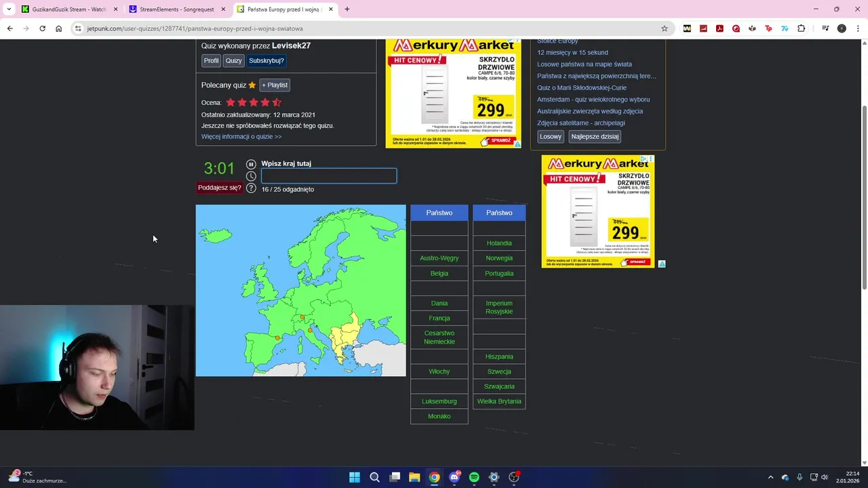
Task: Open Discord from the taskbar
Action: coord(454,477)
